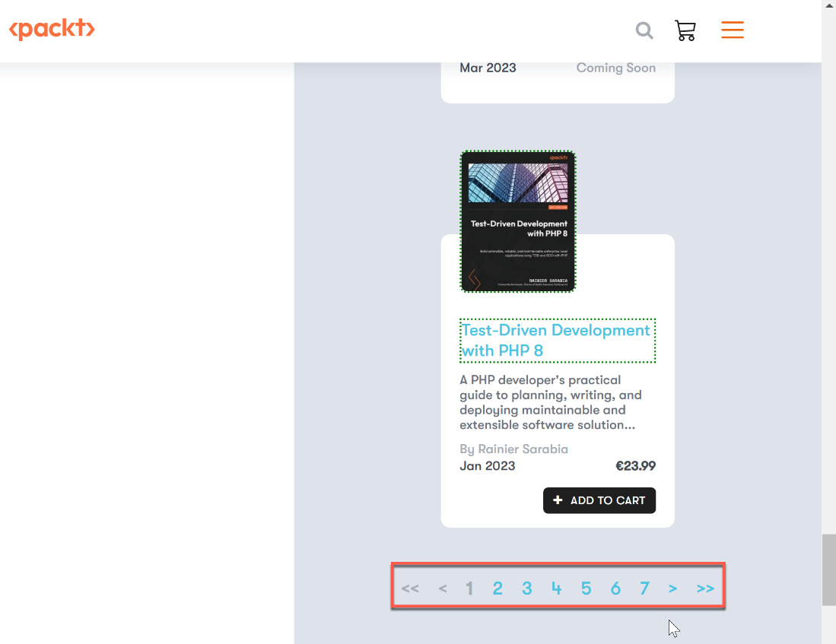Click the Test-Driven Development book cover
The image size is (836, 644).
click(518, 221)
